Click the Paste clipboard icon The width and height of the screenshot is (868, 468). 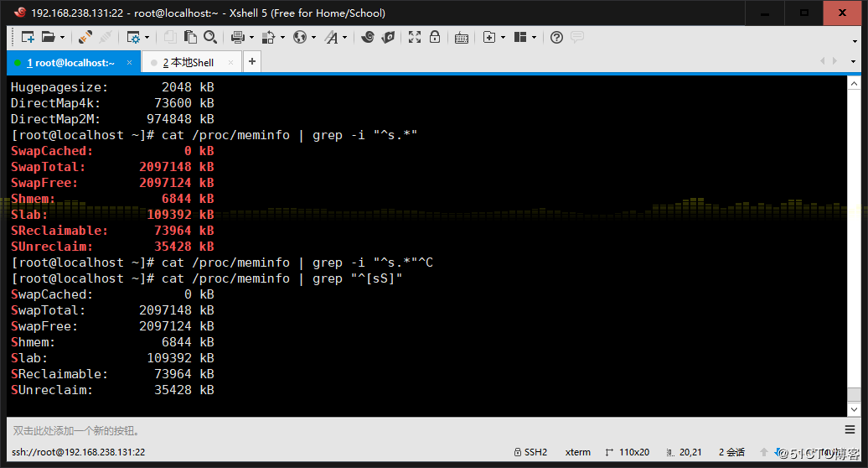(190, 37)
